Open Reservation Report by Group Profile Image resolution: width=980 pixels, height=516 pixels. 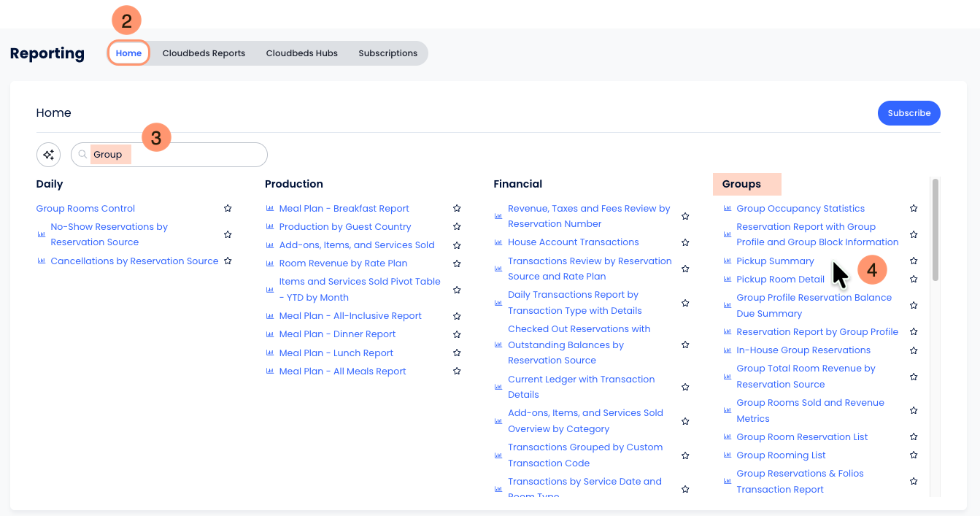pos(817,332)
